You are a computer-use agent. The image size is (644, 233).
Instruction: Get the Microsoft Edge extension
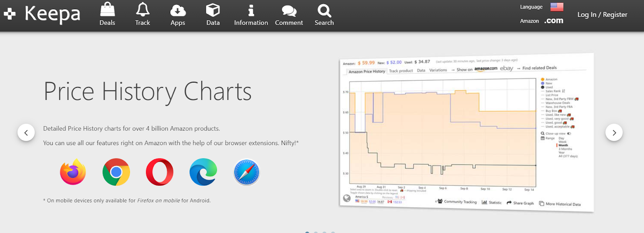(x=203, y=172)
